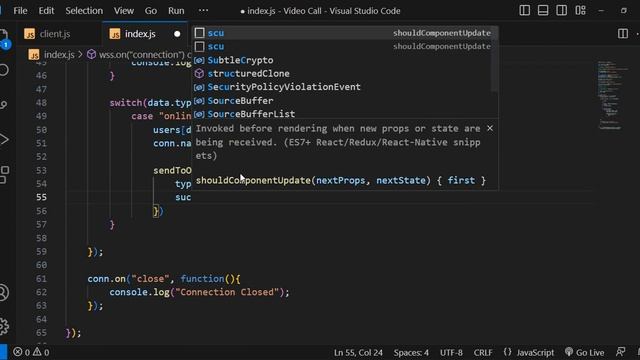Open the Selection menu

[84, 11]
